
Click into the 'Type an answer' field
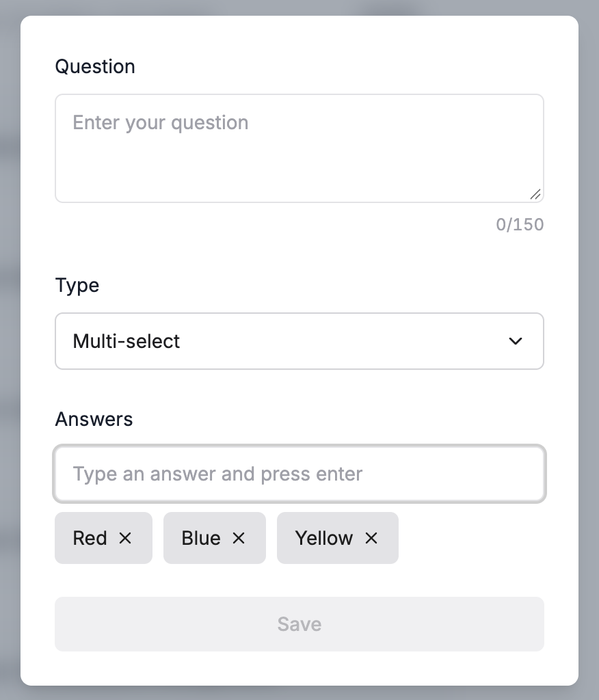(x=299, y=474)
